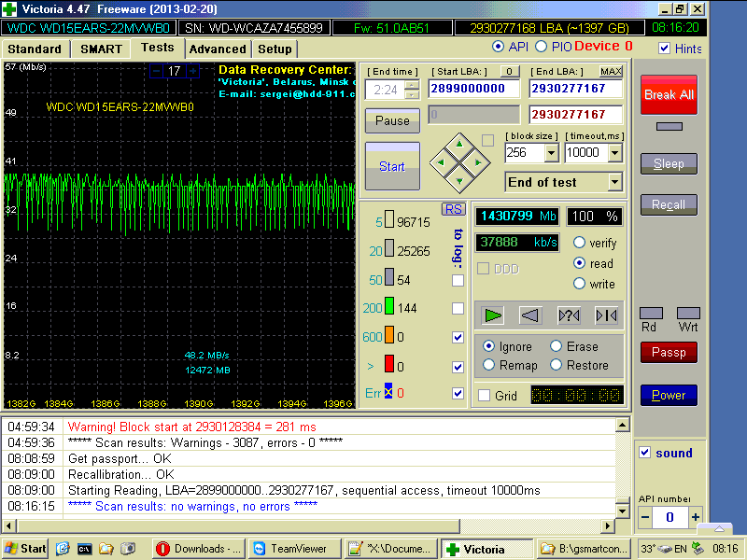
Task: Toggle log checkbox for Err blocks
Action: click(x=458, y=393)
